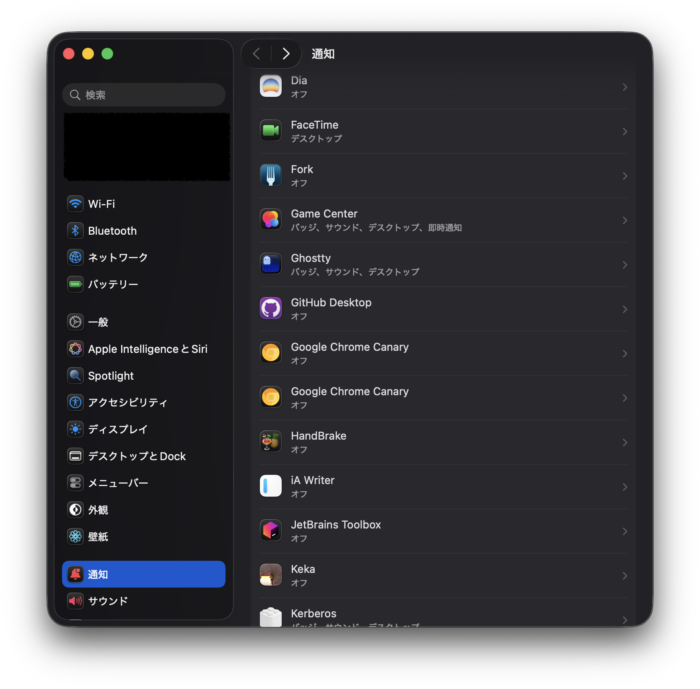Image resolution: width=700 pixels, height=689 pixels.
Task: Go to ディスプレイ settings
Action: click(x=117, y=429)
